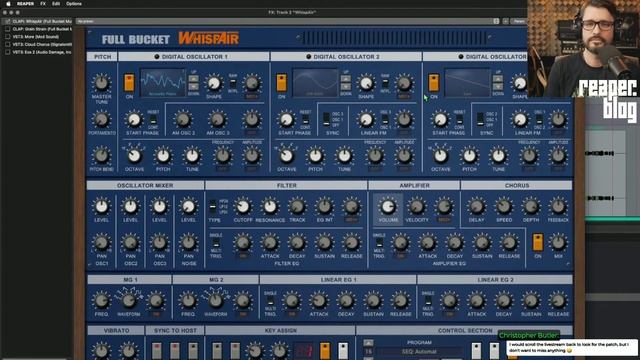Click Oscillator 1 AM OSC 2 knob
Viewport: 640px width, 360px height.
[x=183, y=120]
